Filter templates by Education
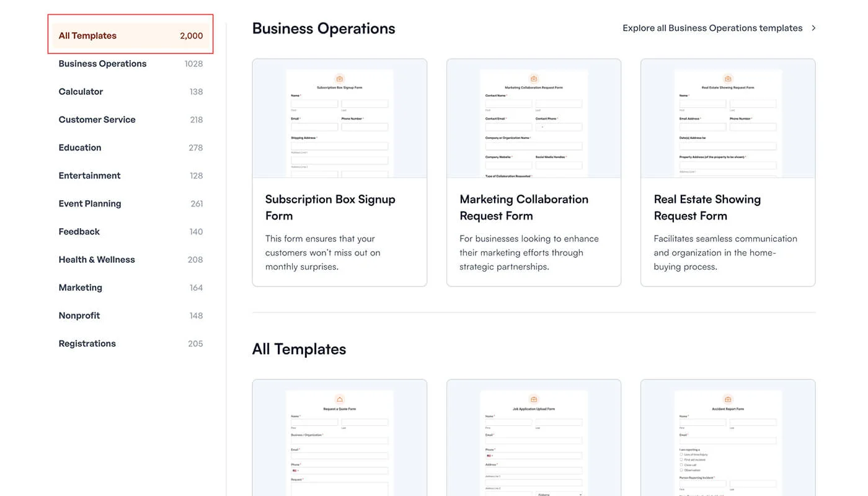Screen dimensions: 868x496 coord(80,148)
